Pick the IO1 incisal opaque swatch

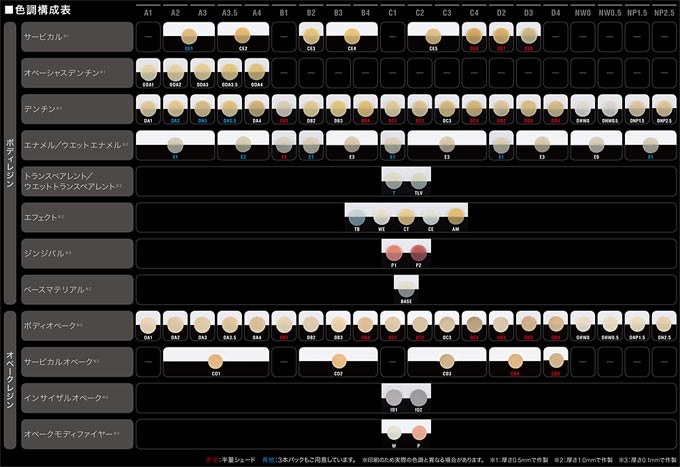click(394, 397)
